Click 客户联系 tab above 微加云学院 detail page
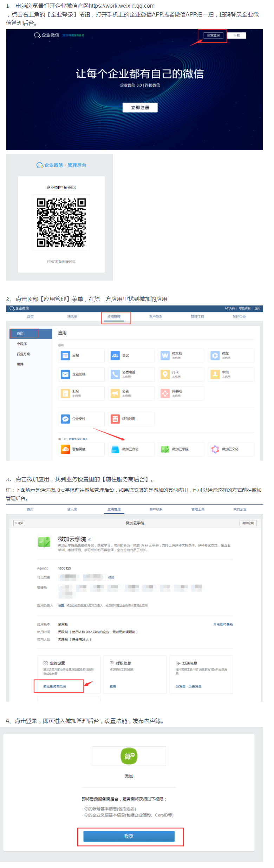274x868 pixels. click(156, 509)
